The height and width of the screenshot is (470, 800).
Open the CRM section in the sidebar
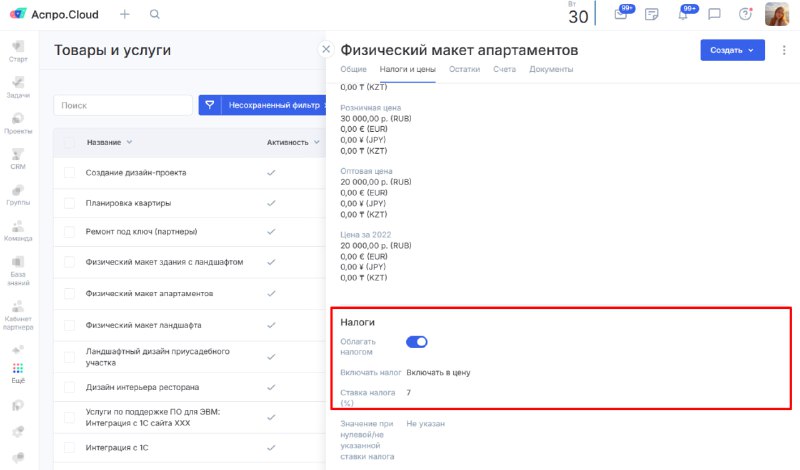pos(18,159)
